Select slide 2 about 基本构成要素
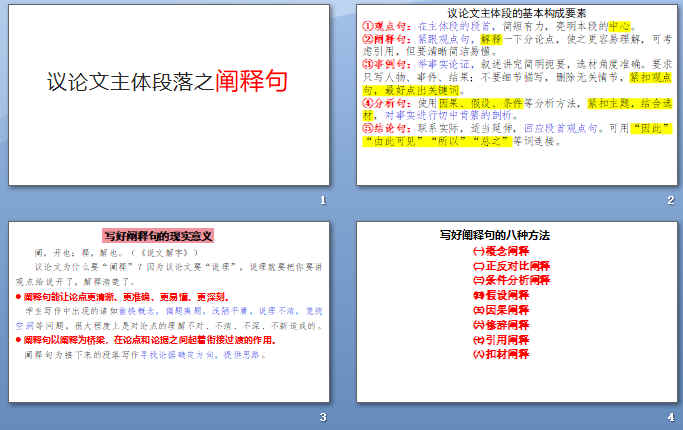 tap(516, 95)
